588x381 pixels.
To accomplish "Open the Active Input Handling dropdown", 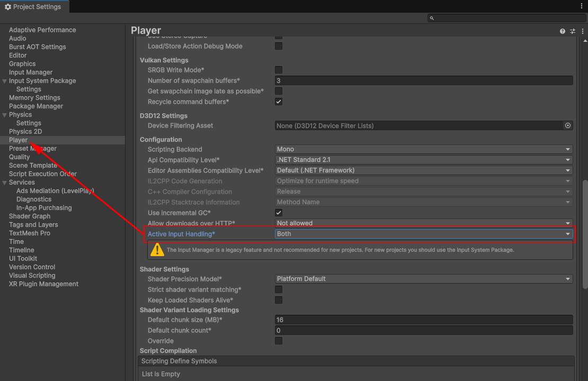I will [422, 233].
